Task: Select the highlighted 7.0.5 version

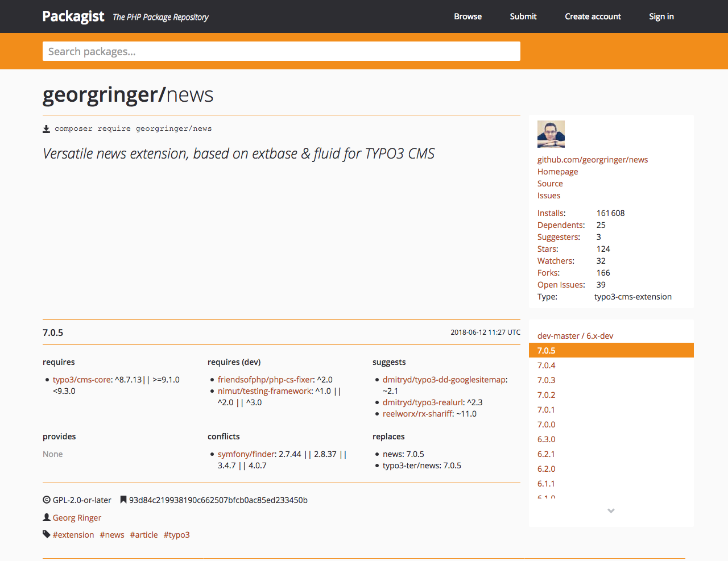Action: (x=611, y=351)
